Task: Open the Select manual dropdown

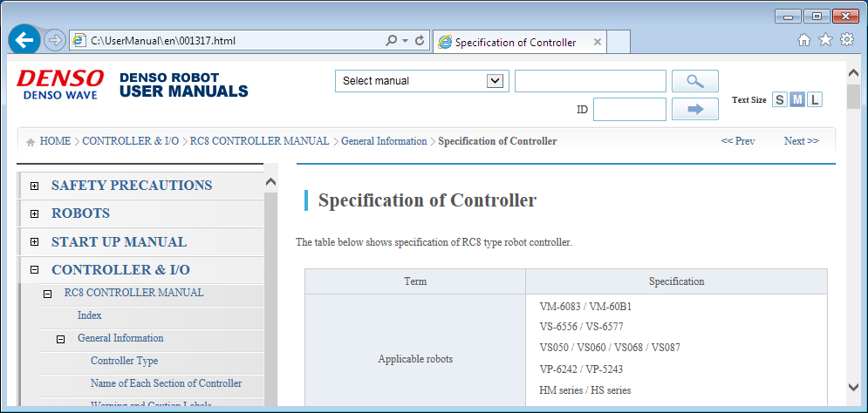Action: tap(421, 81)
